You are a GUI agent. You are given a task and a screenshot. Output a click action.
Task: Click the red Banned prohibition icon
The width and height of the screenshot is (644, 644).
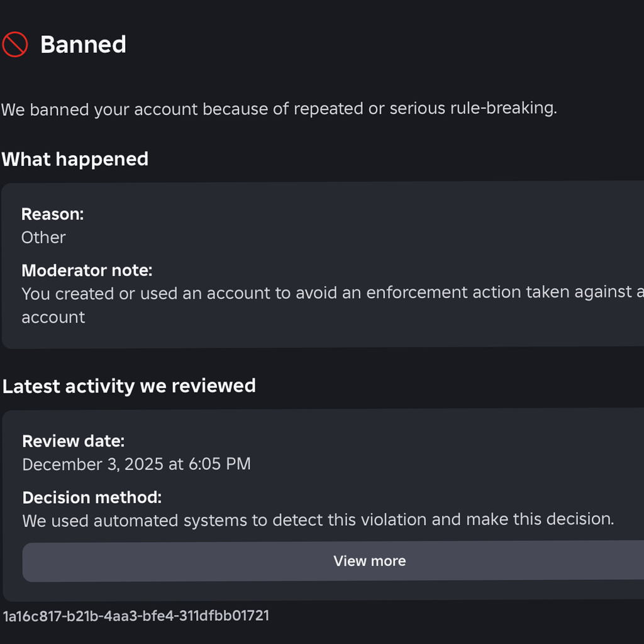click(x=15, y=44)
